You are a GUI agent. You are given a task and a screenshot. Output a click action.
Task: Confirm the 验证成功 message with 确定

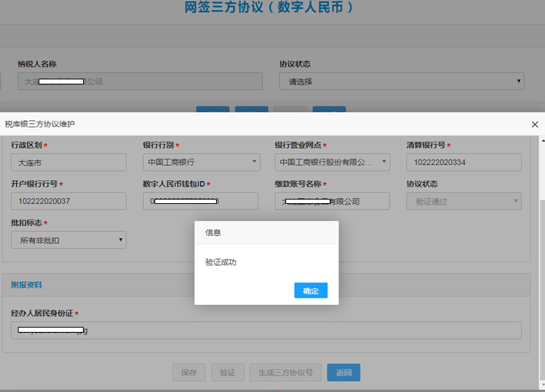pyautogui.click(x=310, y=290)
